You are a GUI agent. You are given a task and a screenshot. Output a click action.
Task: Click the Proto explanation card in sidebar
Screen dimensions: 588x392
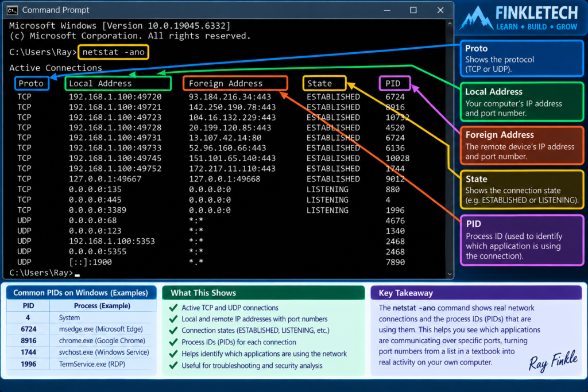click(522, 58)
